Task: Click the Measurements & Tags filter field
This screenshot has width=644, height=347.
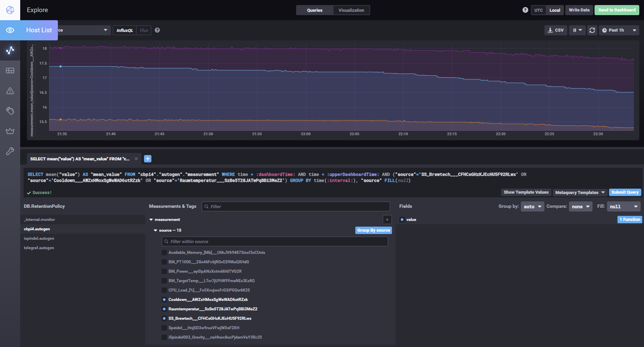Action: [296, 206]
